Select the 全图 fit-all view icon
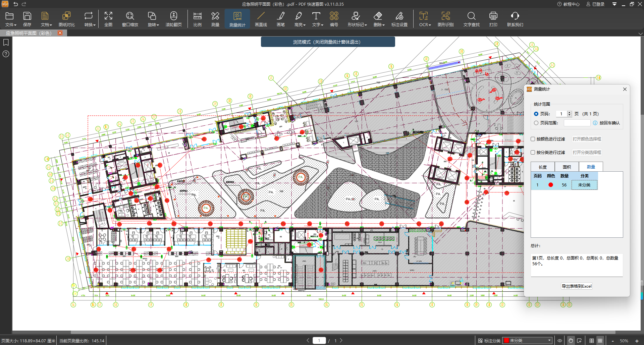This screenshot has height=345, width=644. click(108, 19)
